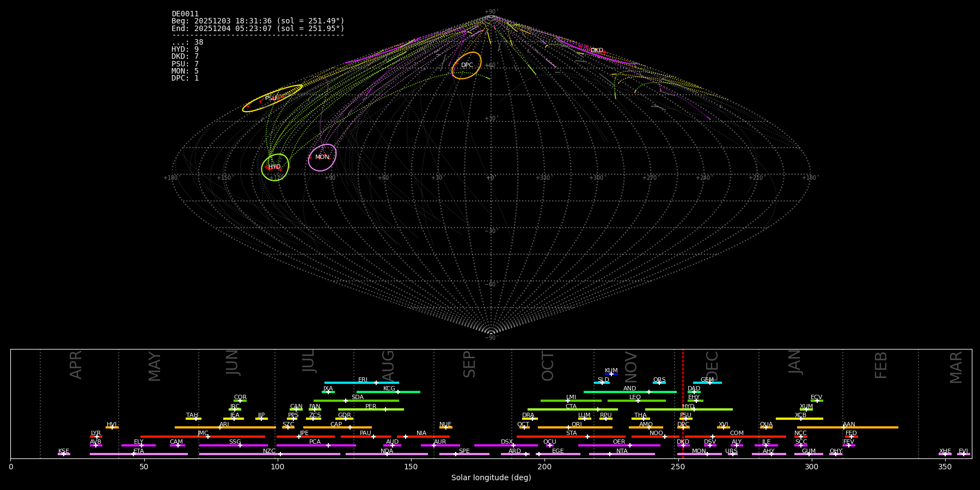Viewport: 980px width, 490px height.
Task: Click the pink MON radiant ellipse on the sky map
Action: pyautogui.click(x=322, y=157)
